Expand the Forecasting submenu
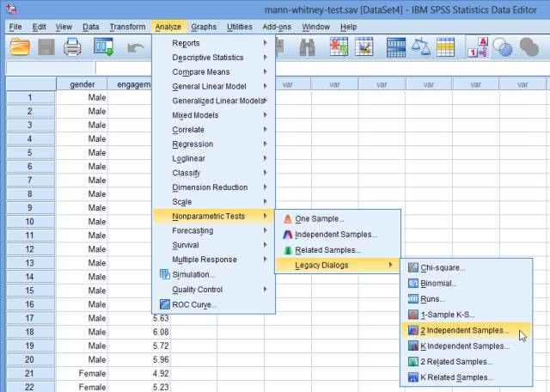 pyautogui.click(x=214, y=230)
